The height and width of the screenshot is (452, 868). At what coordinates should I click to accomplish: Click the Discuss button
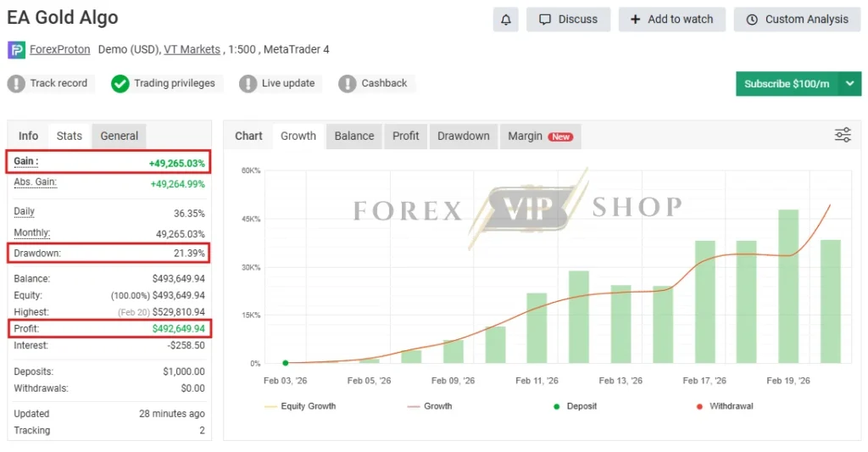[x=569, y=20]
